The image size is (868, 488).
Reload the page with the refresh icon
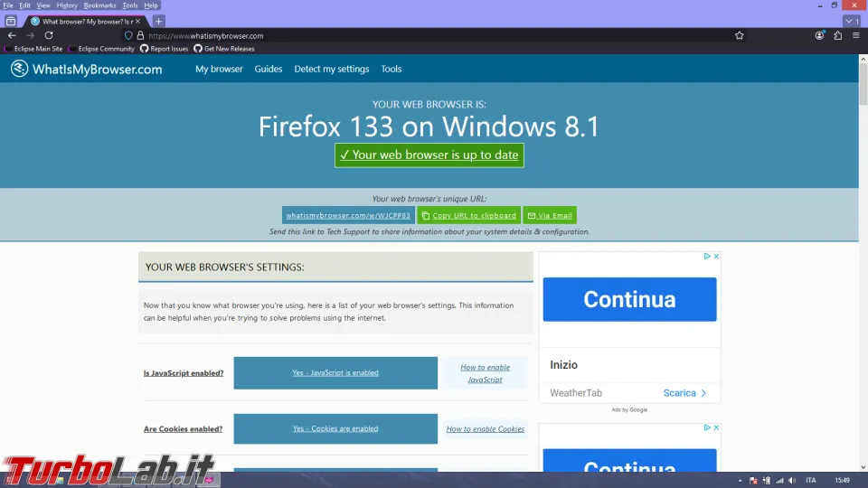pos(49,35)
